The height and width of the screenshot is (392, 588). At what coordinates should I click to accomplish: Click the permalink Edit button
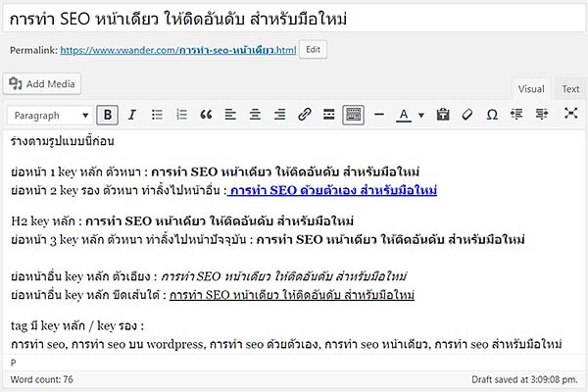(313, 50)
